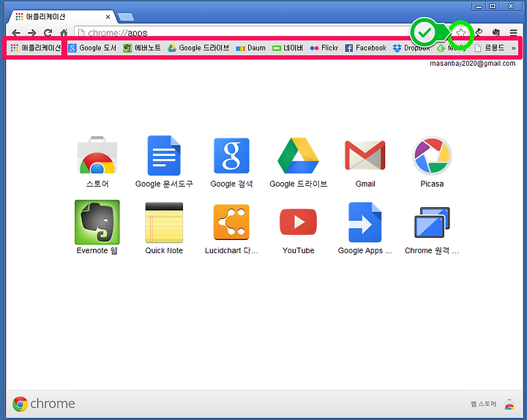
Task: Go back with the back arrow
Action: [x=16, y=33]
